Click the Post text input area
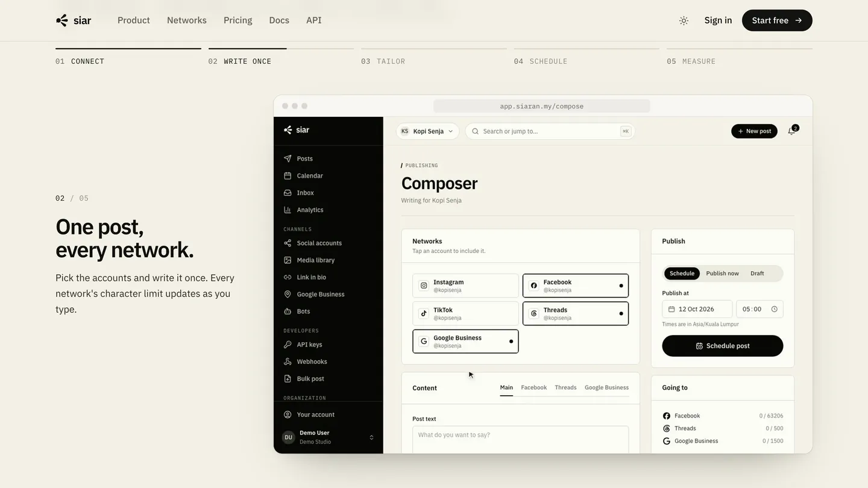The image size is (868, 488). pyautogui.click(x=521, y=440)
